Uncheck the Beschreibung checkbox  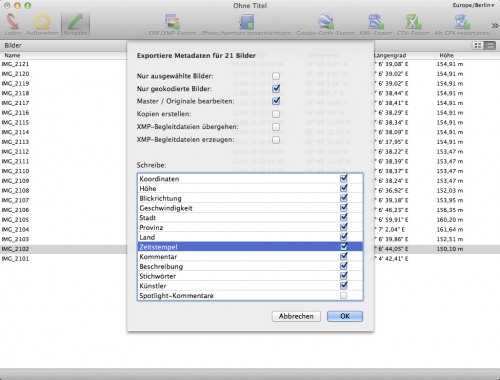click(344, 266)
